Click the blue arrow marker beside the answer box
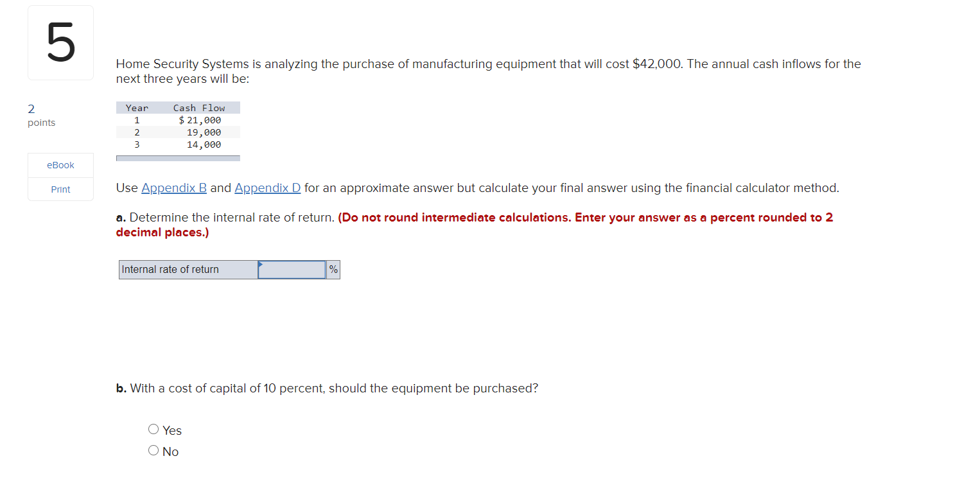Viewport: 980px width, 499px height. pyautogui.click(x=260, y=265)
